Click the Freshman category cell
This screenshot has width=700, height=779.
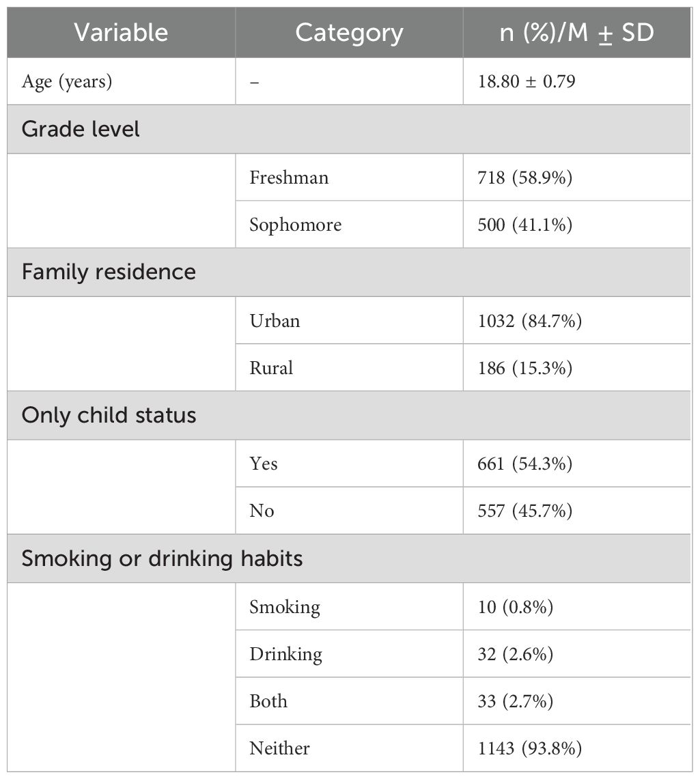click(289, 178)
